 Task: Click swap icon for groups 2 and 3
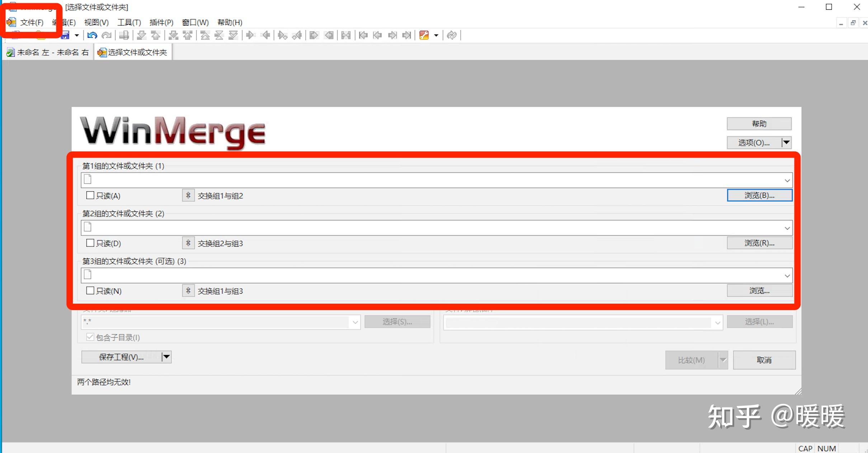click(188, 243)
